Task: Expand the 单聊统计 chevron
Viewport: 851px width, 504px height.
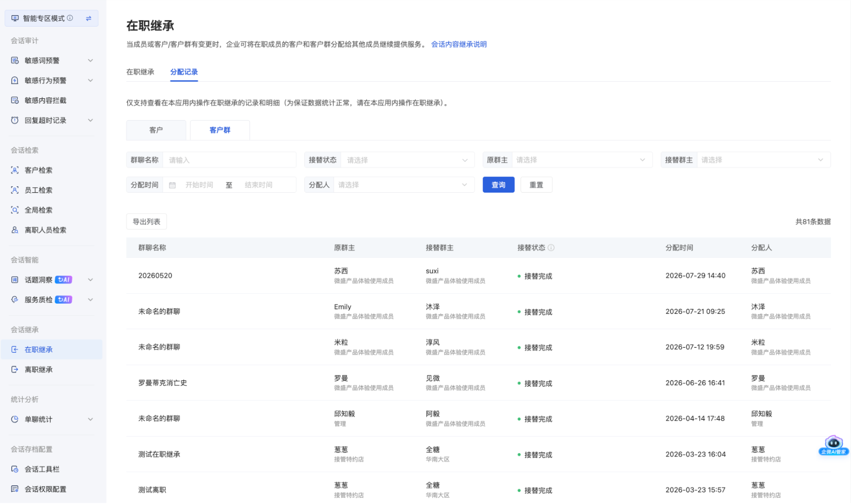Action: click(x=90, y=420)
